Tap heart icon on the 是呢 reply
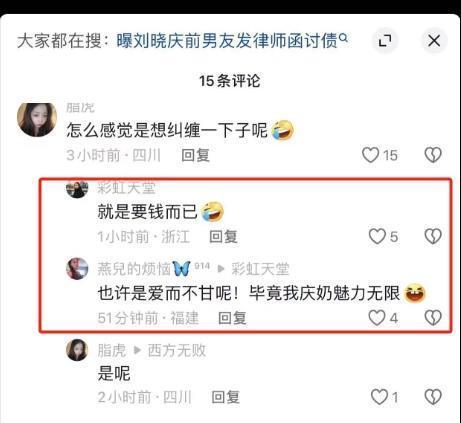The image size is (461, 423). 380,397
